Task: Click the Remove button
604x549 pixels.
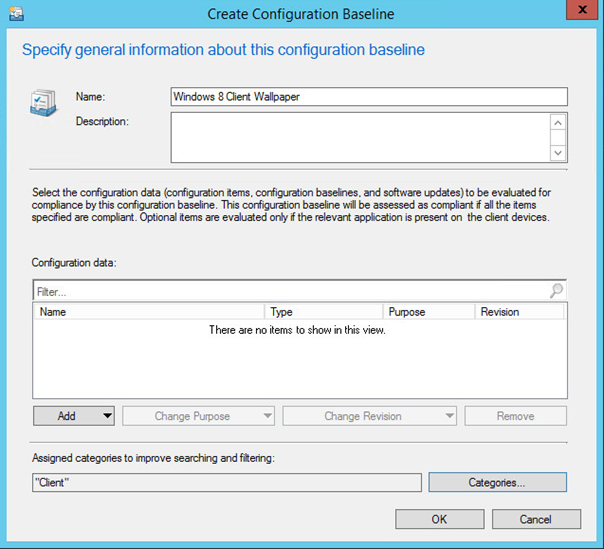Action: 516,416
